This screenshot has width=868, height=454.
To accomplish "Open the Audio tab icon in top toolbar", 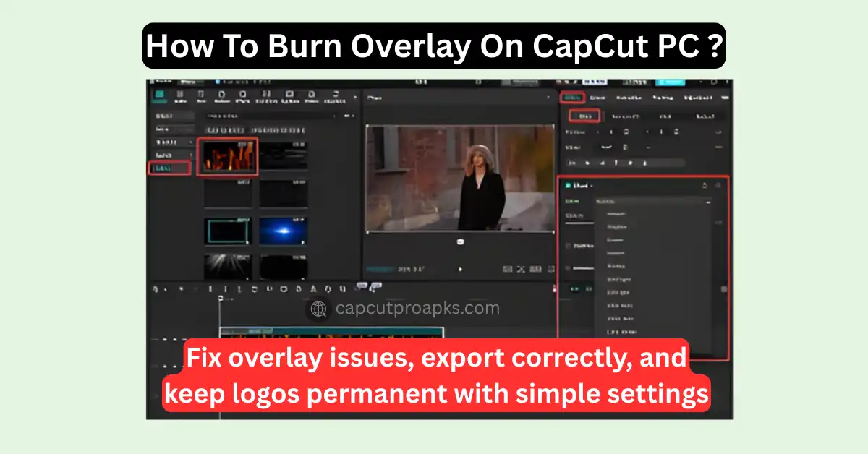I will coord(180,96).
